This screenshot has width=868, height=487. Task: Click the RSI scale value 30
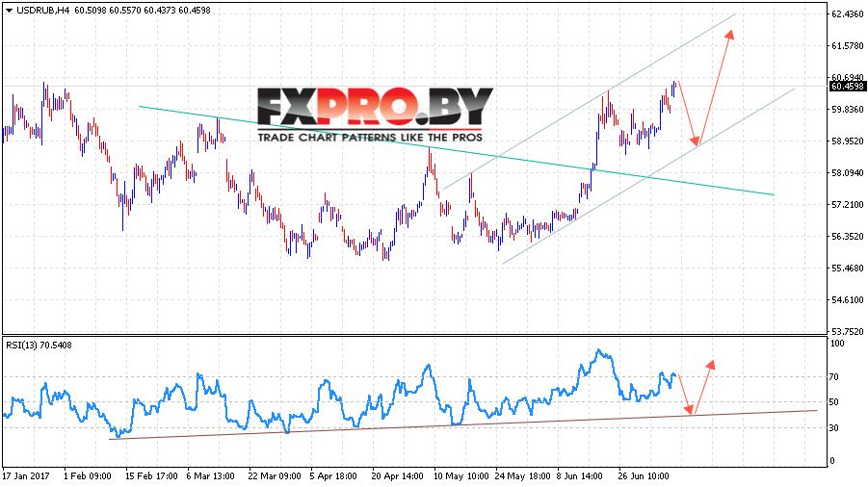point(835,428)
